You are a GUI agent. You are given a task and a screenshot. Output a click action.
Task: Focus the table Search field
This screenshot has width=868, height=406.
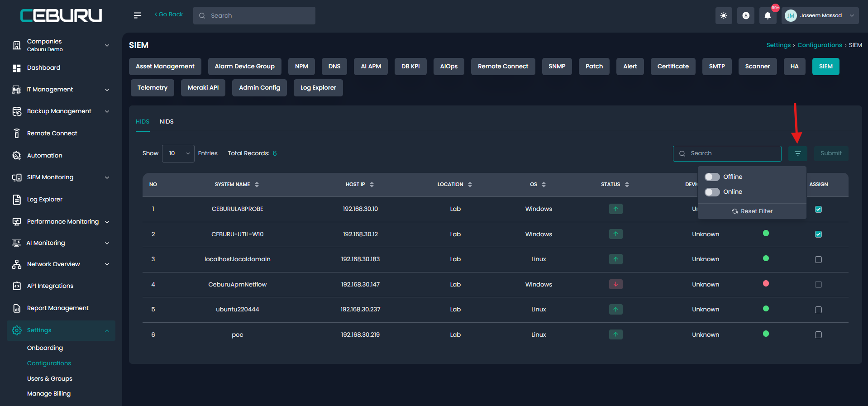pyautogui.click(x=727, y=153)
